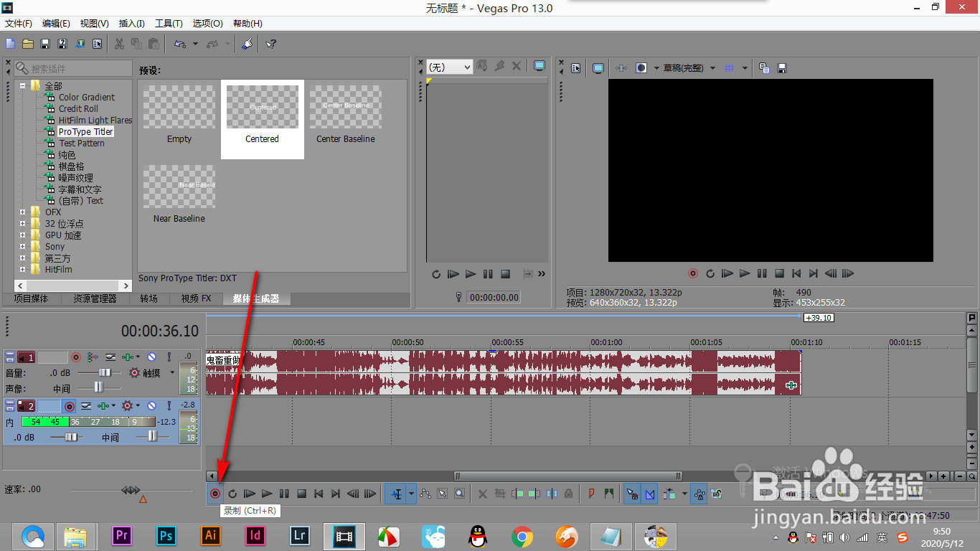Screen dimensions: 980x551
Task: Click the What's This help pointer icon
Action: point(270,44)
